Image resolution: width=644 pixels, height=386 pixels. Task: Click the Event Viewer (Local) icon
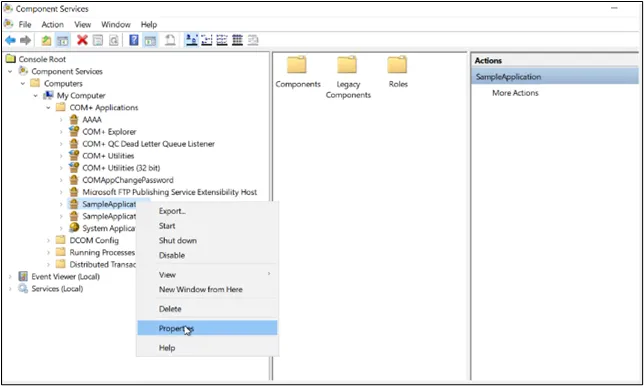click(x=23, y=276)
